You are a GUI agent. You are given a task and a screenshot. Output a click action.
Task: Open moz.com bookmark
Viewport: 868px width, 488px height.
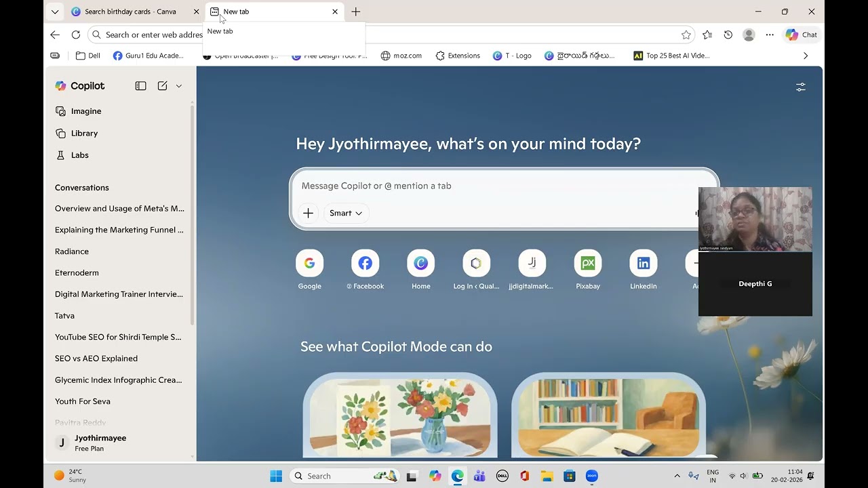click(401, 56)
